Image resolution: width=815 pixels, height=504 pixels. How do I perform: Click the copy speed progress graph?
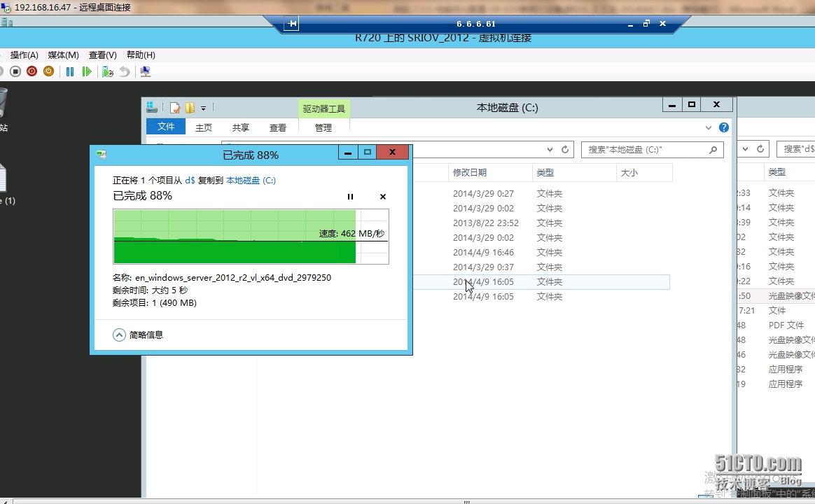pyautogui.click(x=251, y=237)
